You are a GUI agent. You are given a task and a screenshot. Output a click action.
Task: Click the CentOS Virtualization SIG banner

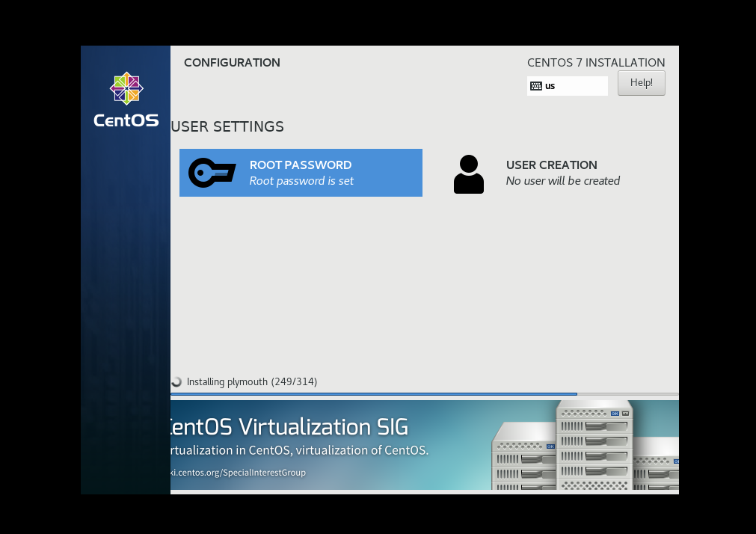(424, 445)
